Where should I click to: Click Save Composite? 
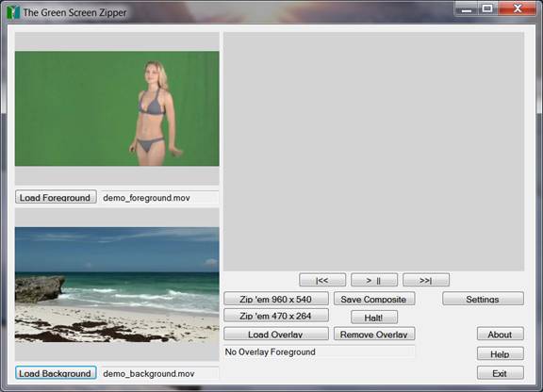(374, 299)
